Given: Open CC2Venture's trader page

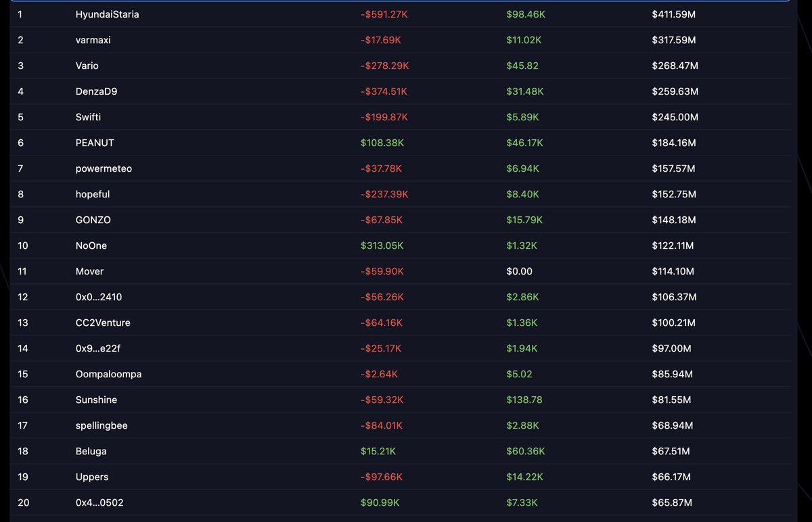Looking at the screenshot, I should pyautogui.click(x=101, y=323).
